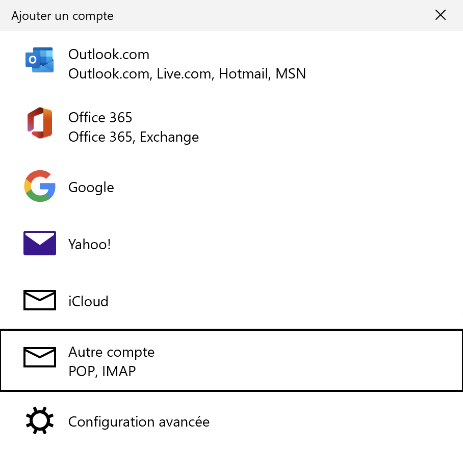Click the Autre compte envelope icon
This screenshot has width=463, height=476.
(x=40, y=357)
